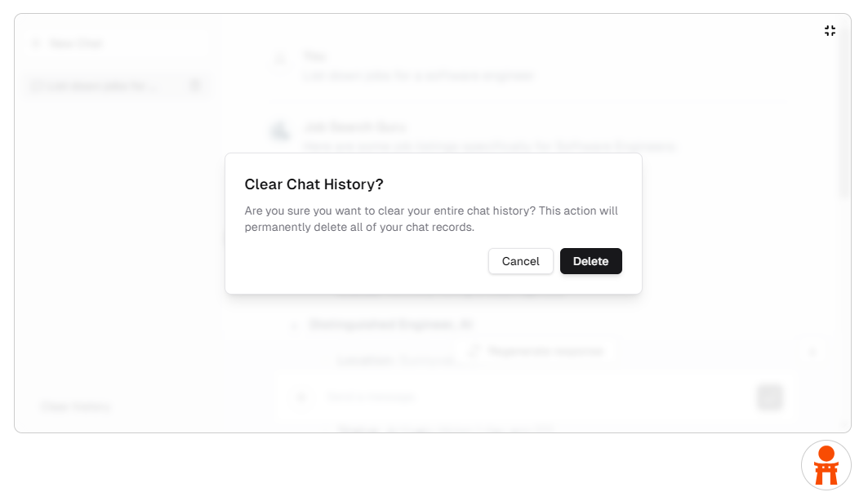Expand the Distinguished Engineer, AI chevron
This screenshot has height=501, width=868.
click(x=295, y=325)
